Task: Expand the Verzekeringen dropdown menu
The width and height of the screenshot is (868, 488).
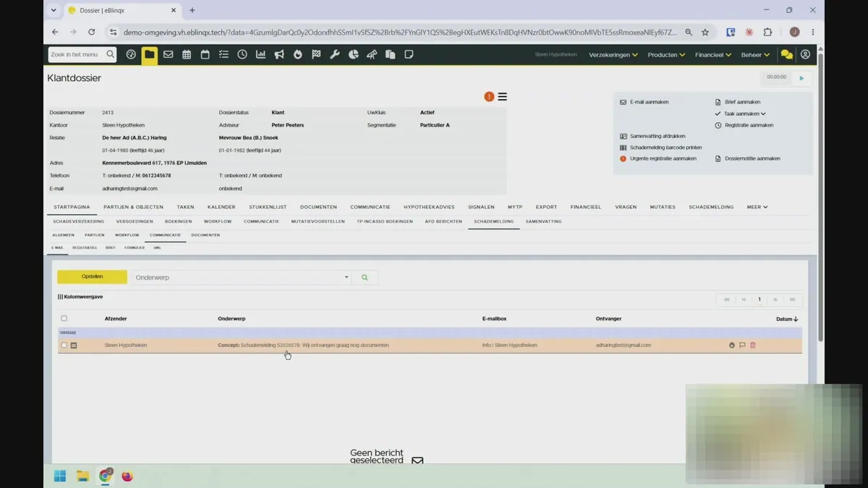Action: (613, 55)
